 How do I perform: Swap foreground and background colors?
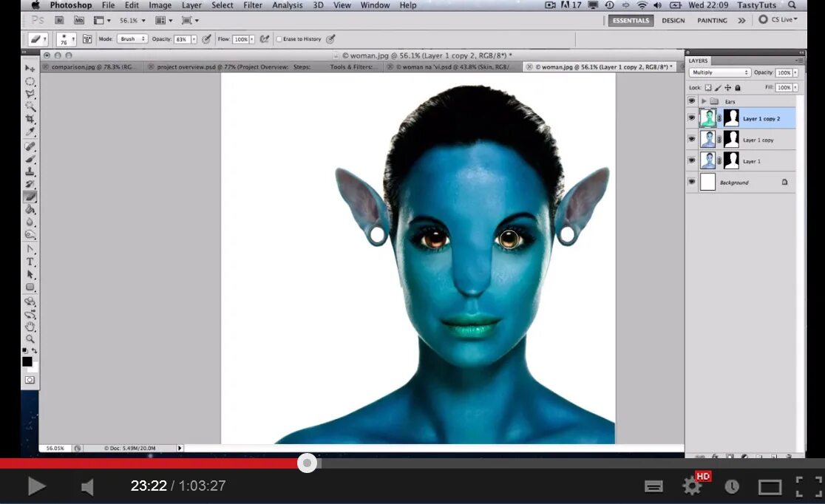tap(35, 350)
